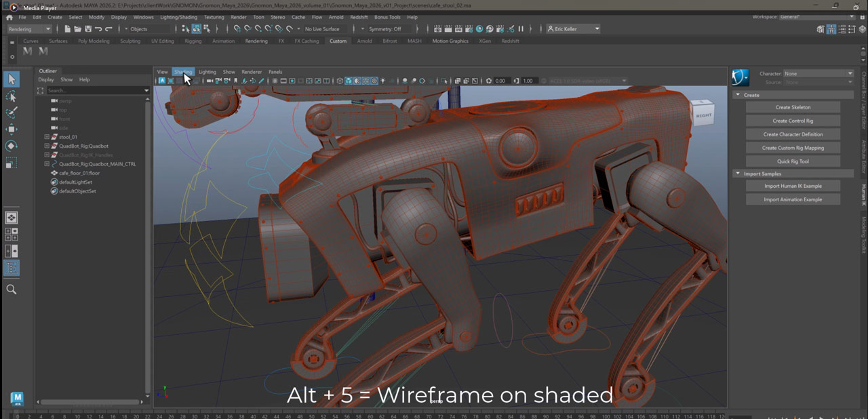
Task: Click the Save scene icon
Action: tap(88, 29)
